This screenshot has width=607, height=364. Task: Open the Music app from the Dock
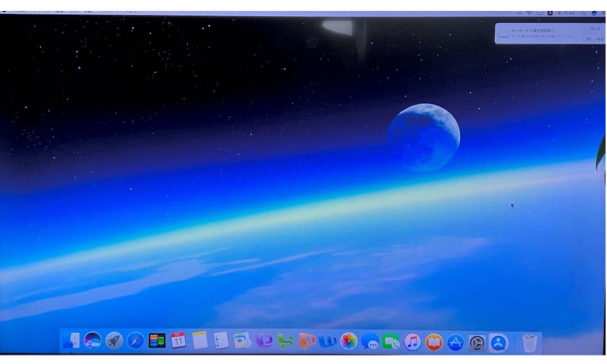[x=414, y=340]
